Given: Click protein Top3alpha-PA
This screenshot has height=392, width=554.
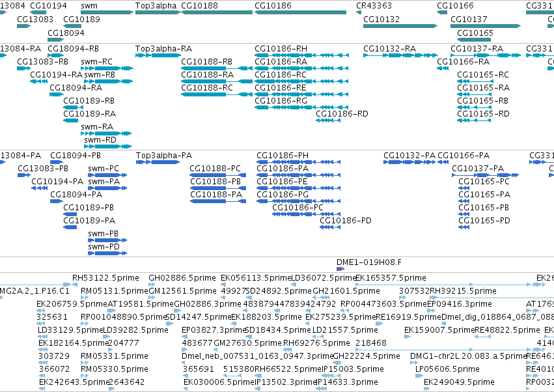Looking at the screenshot, I should click(158, 162).
